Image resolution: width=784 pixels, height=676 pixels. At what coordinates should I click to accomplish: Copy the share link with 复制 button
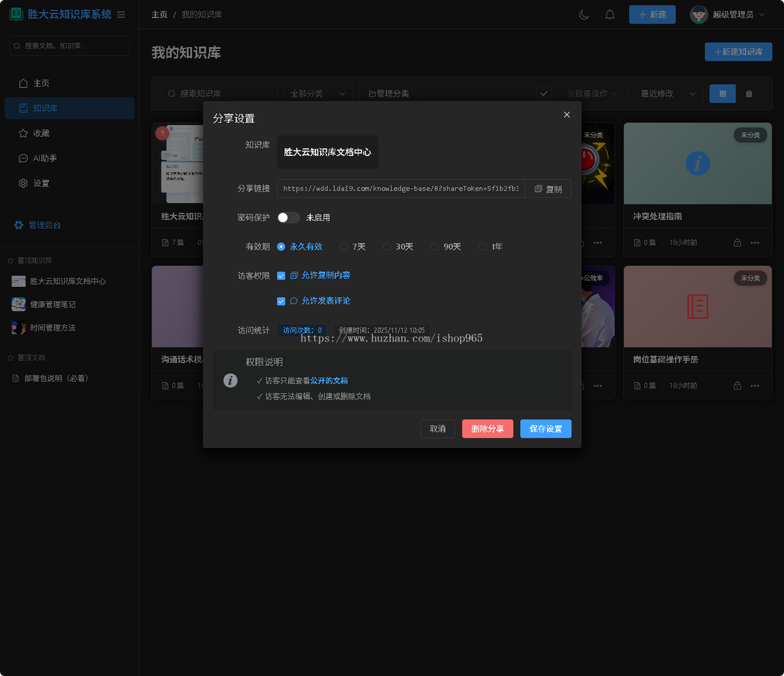pyautogui.click(x=548, y=189)
